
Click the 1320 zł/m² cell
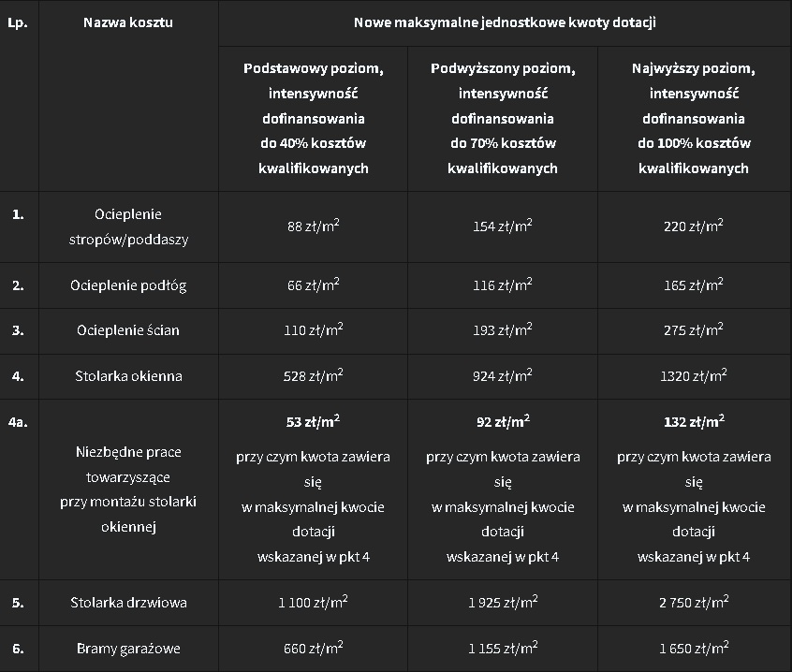[694, 375]
